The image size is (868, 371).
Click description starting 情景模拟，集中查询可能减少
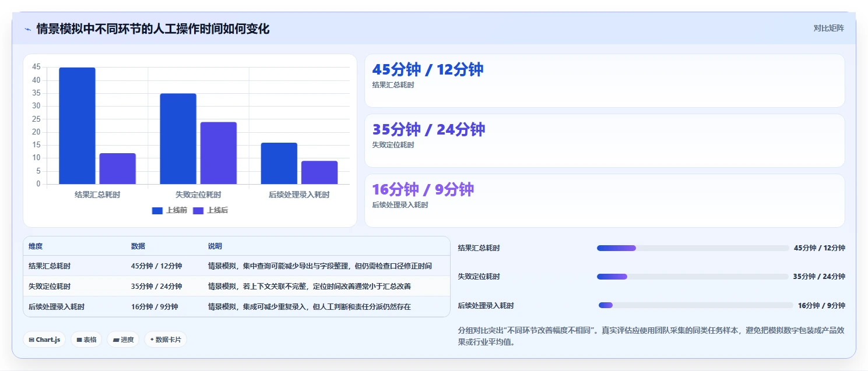tap(320, 266)
